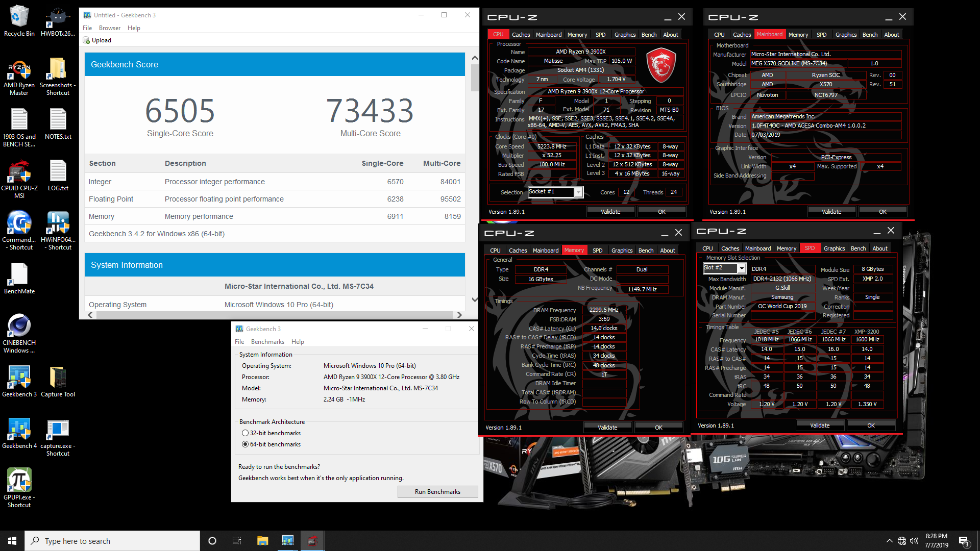Click the Floating Point row label

pyautogui.click(x=111, y=199)
